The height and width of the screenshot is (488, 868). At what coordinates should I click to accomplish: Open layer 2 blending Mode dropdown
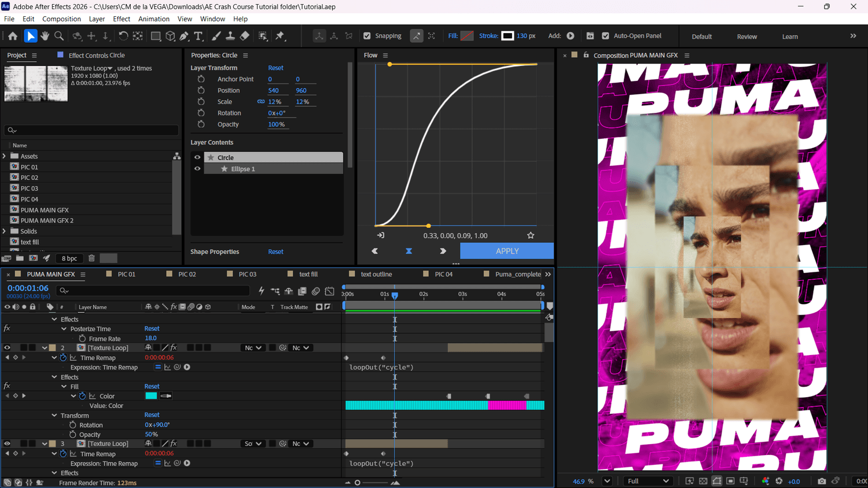click(253, 347)
